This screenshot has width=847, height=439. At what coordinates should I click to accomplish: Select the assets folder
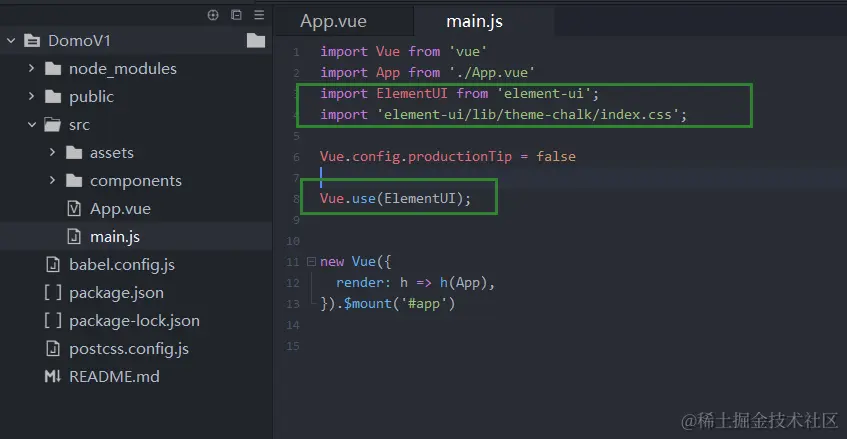pyautogui.click(x=111, y=153)
